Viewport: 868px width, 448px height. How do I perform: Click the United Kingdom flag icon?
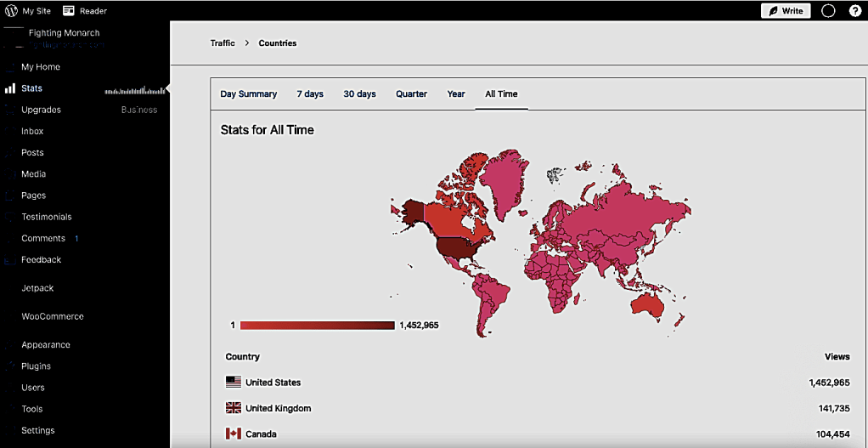[233, 408]
